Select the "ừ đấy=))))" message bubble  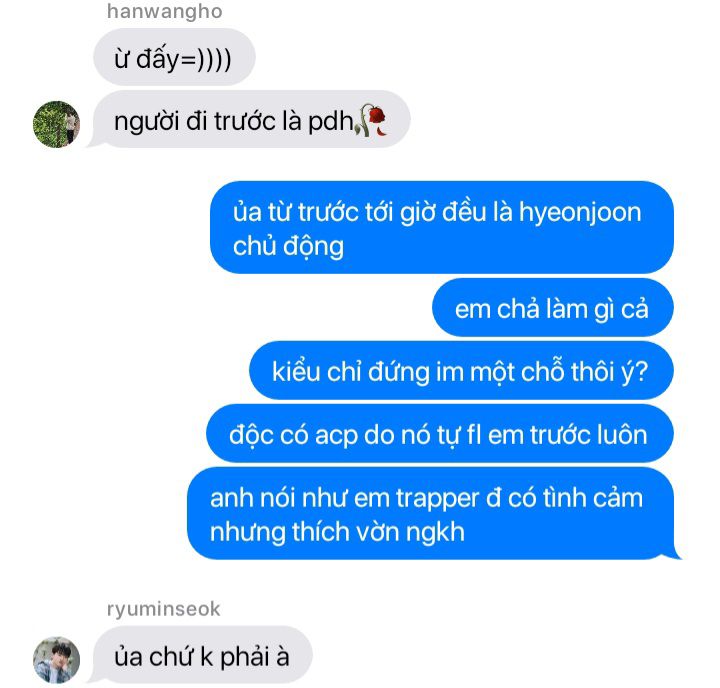pyautogui.click(x=174, y=57)
